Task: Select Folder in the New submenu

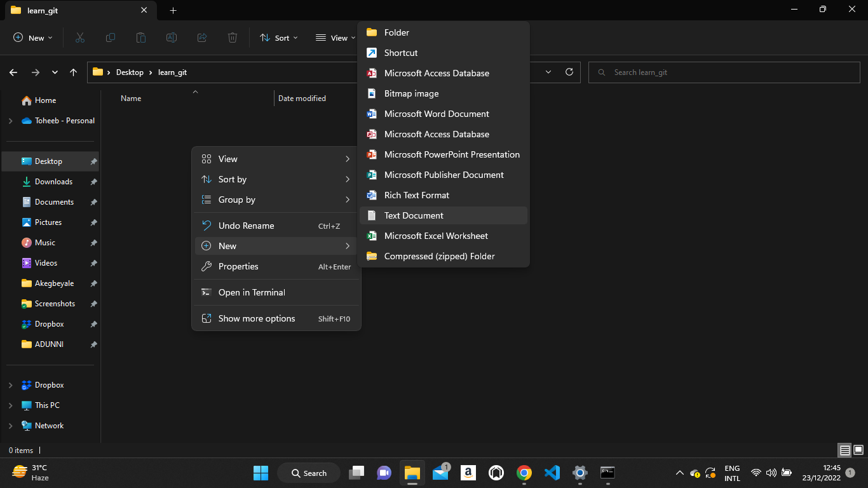Action: click(444, 32)
